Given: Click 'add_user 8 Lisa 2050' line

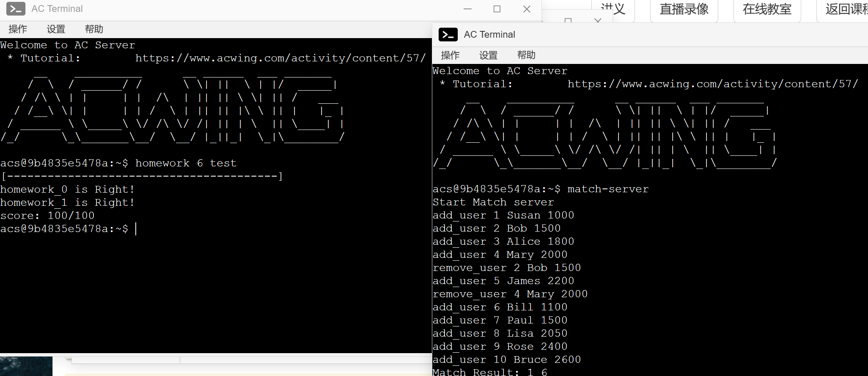Looking at the screenshot, I should tap(500, 333).
